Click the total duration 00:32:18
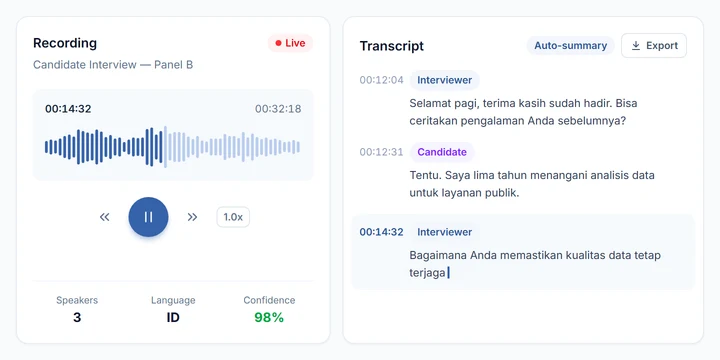Image resolution: width=720 pixels, height=360 pixels. tap(278, 109)
